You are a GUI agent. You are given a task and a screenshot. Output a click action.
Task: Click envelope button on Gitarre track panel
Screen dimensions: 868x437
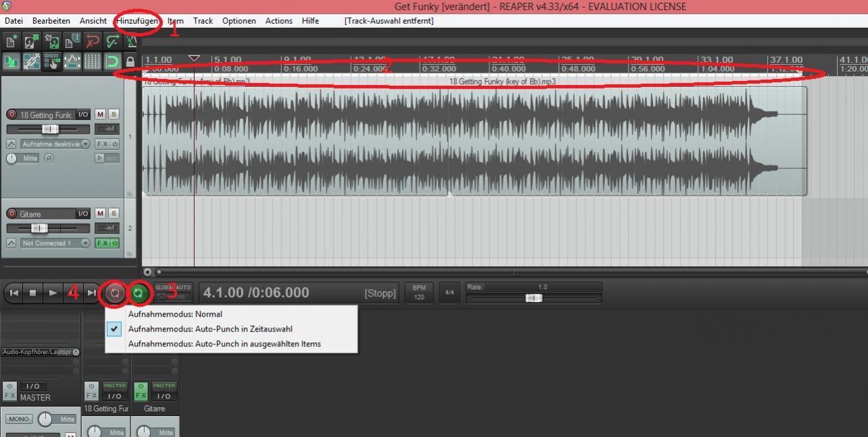[x=11, y=243]
